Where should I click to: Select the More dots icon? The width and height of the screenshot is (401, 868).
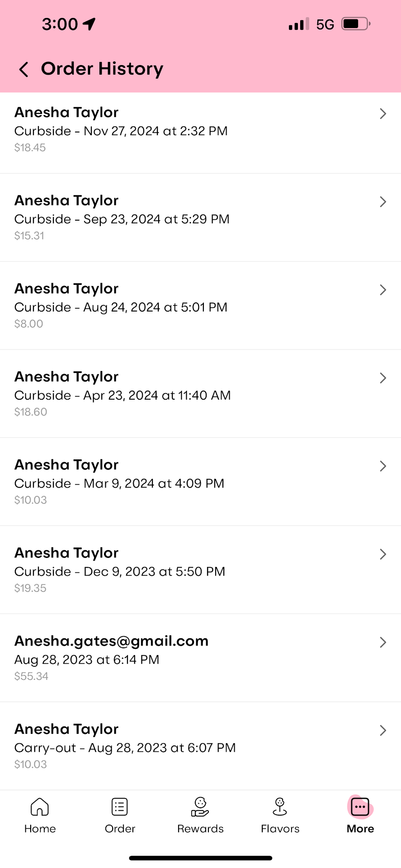coord(360,807)
